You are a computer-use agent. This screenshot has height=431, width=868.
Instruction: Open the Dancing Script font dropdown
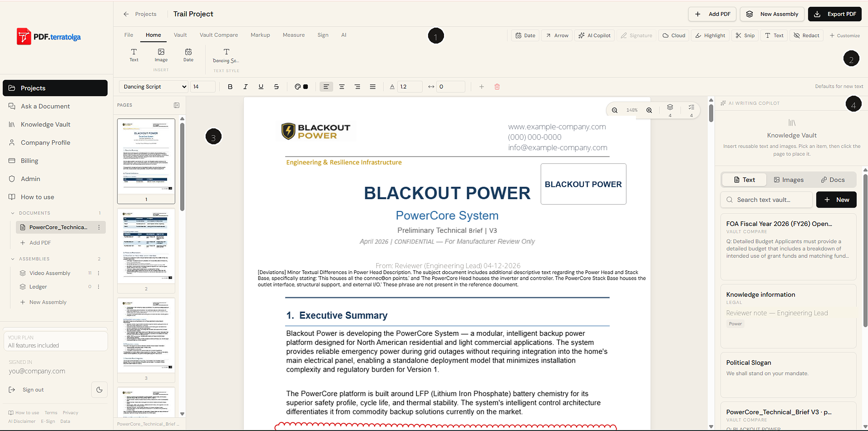153,87
